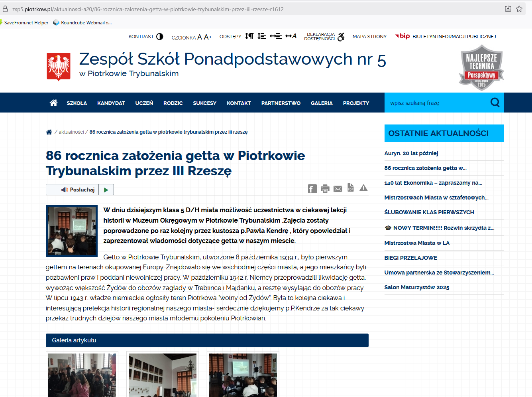
Task: Send the article by email icon
Action: (x=338, y=189)
